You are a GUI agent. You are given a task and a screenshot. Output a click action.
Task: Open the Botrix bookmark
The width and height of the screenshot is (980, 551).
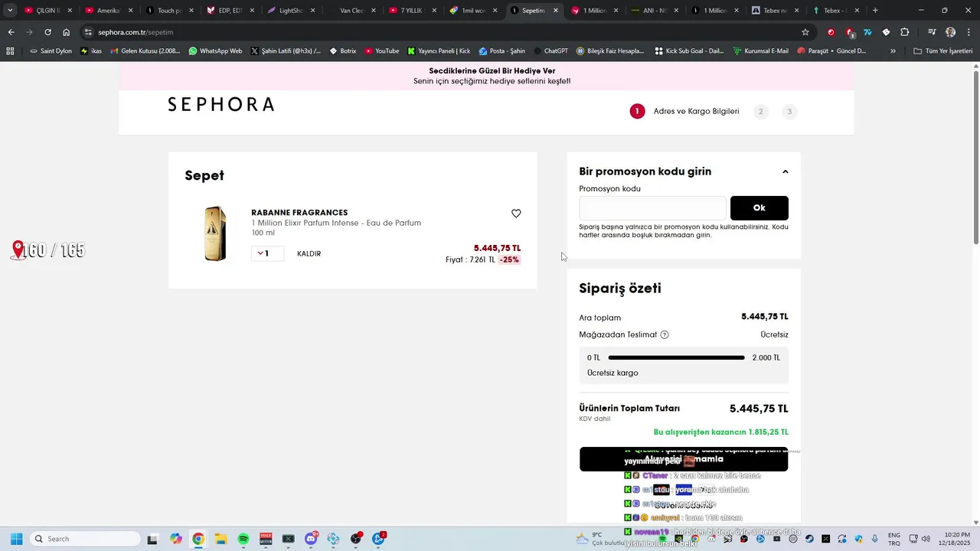click(x=343, y=51)
